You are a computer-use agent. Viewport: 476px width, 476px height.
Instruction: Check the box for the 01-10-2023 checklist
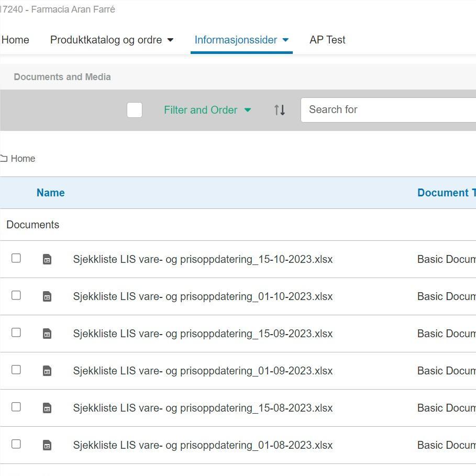click(x=16, y=295)
